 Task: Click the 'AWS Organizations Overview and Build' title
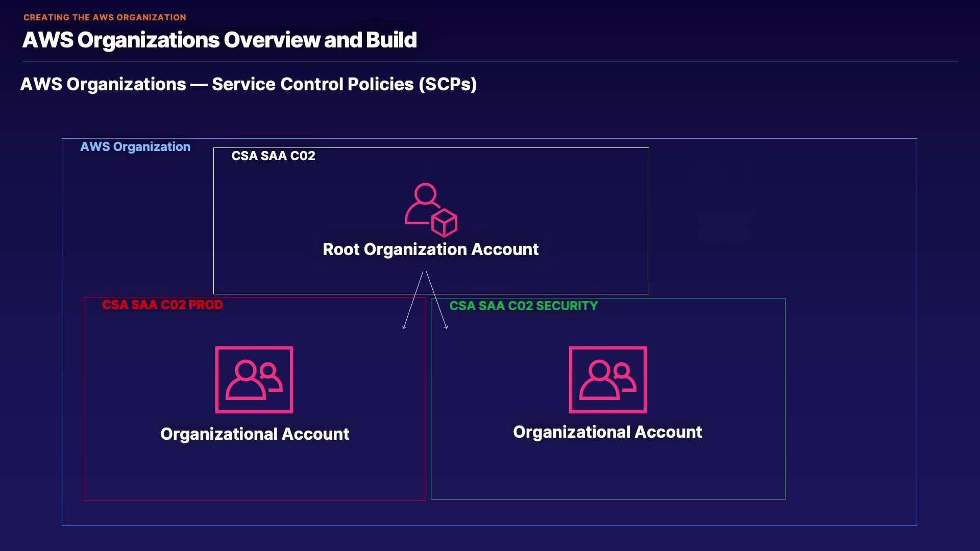tap(219, 40)
